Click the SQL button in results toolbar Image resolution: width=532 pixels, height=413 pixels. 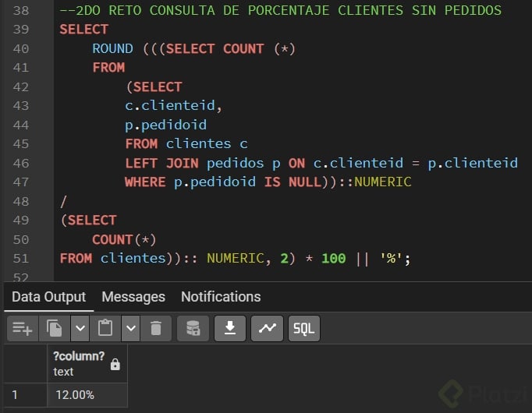(304, 328)
